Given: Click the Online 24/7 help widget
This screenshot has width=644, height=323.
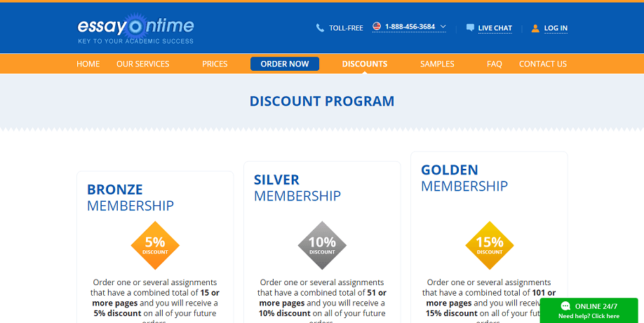Looking at the screenshot, I should [589, 310].
